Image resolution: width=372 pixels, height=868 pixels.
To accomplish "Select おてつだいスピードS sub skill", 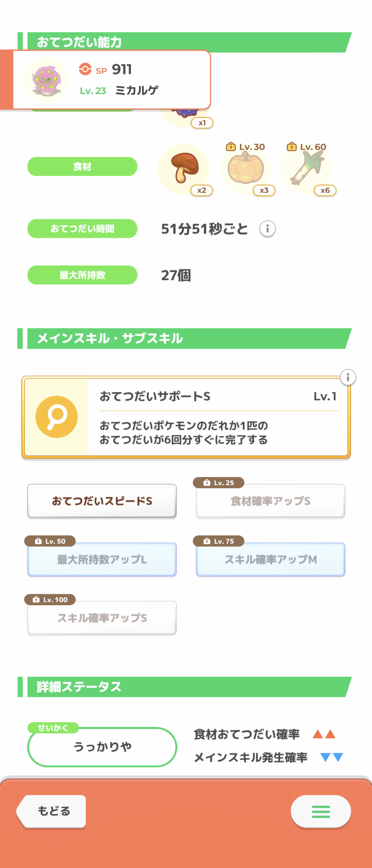I will 102,501.
